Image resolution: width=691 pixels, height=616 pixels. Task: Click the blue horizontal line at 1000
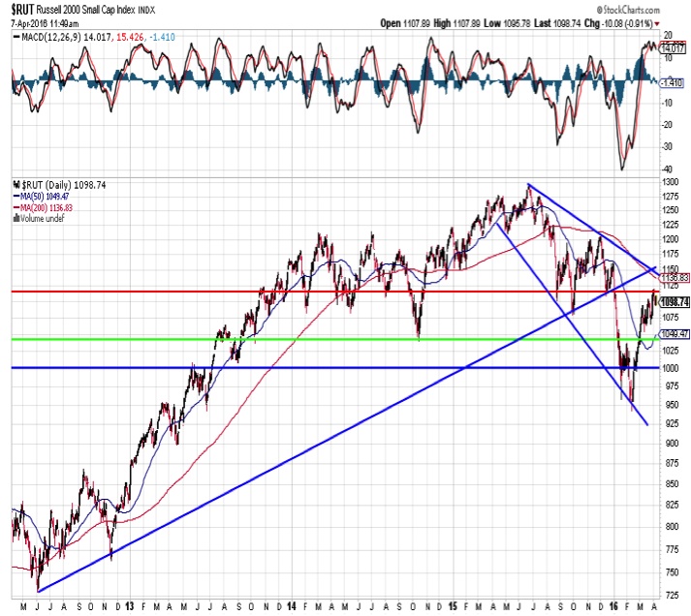335,368
